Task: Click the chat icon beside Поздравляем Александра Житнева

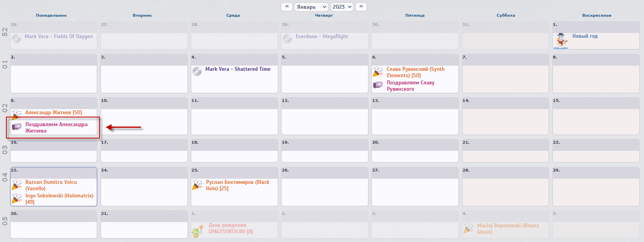Action: tap(17, 127)
